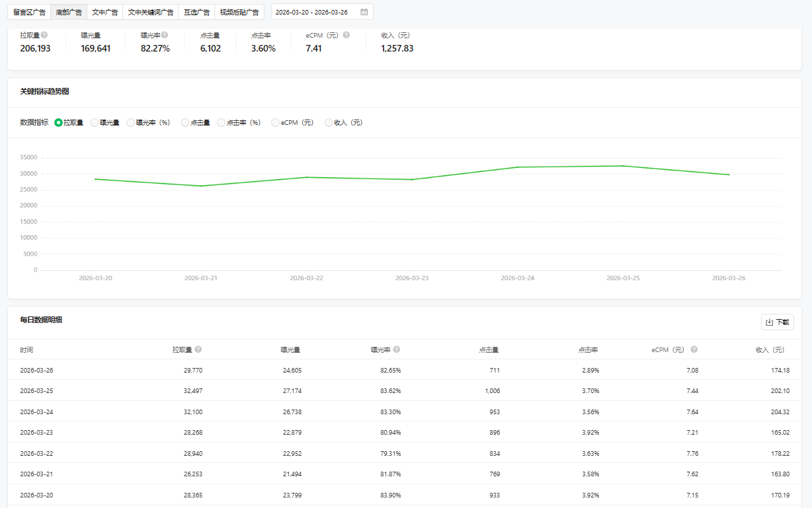Click the active 底部广告 tab

click(69, 12)
